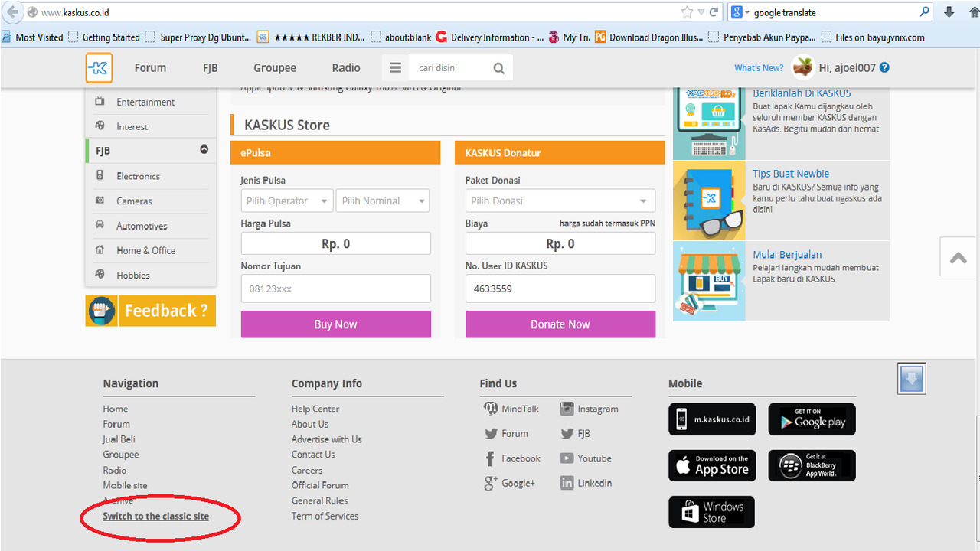The image size is (980, 551).
Task: Open browser downloads arrow icon
Action: (x=949, y=11)
